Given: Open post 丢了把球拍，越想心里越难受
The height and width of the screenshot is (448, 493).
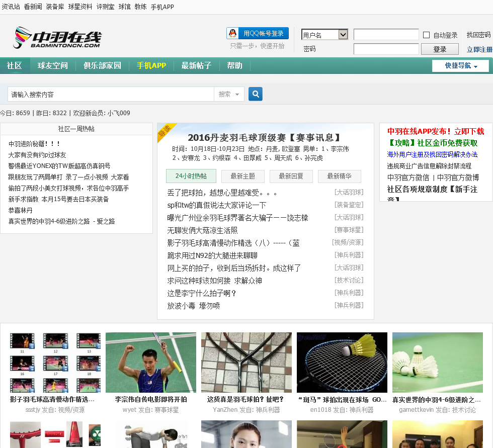Looking at the screenshot, I should point(222,193).
